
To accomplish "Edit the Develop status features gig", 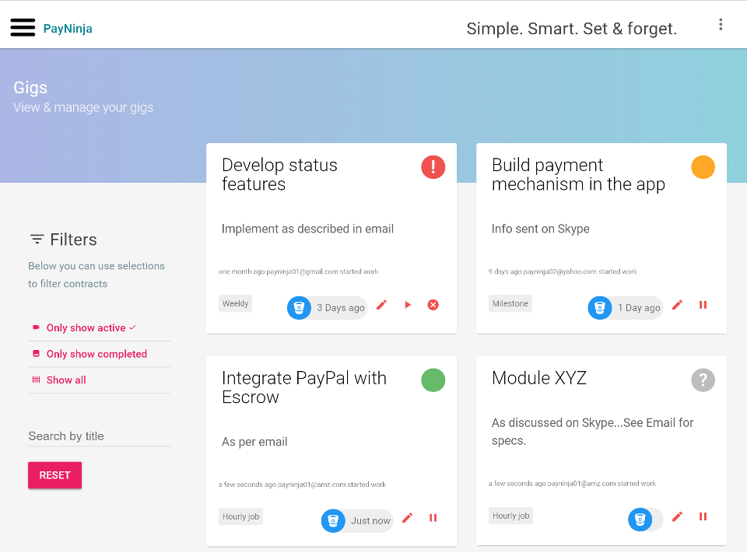I will pyautogui.click(x=381, y=305).
